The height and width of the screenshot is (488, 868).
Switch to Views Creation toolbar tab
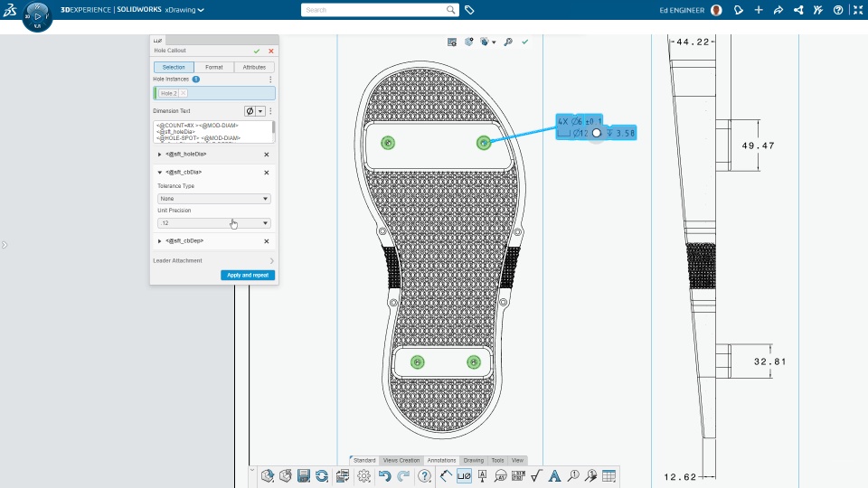point(401,460)
